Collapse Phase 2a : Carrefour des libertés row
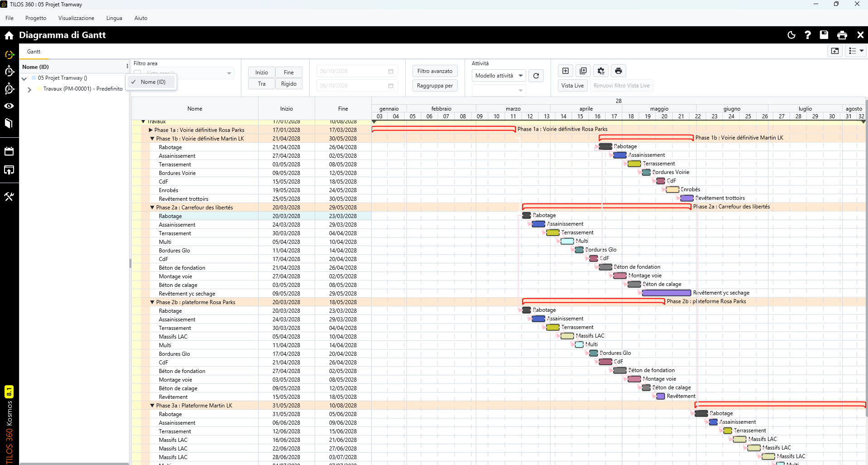868x465 pixels. [x=152, y=208]
